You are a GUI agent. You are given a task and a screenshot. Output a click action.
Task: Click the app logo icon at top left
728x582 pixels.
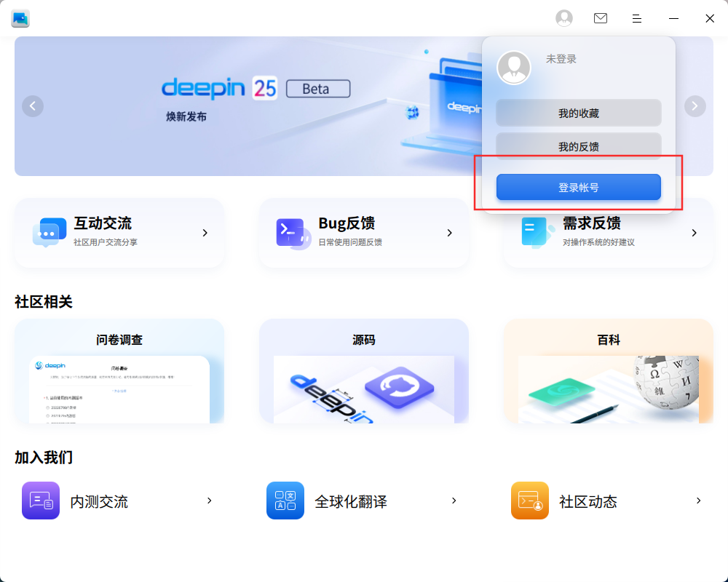pyautogui.click(x=20, y=18)
